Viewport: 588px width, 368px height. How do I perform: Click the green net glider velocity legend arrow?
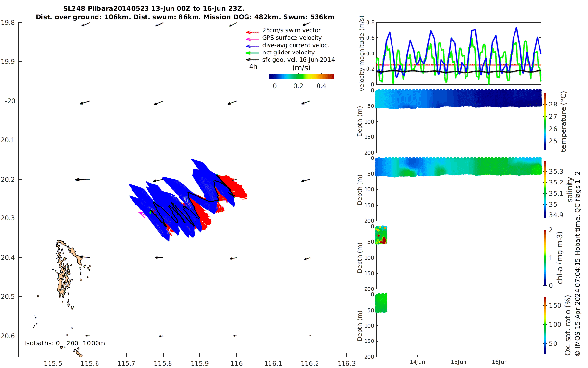tap(251, 53)
